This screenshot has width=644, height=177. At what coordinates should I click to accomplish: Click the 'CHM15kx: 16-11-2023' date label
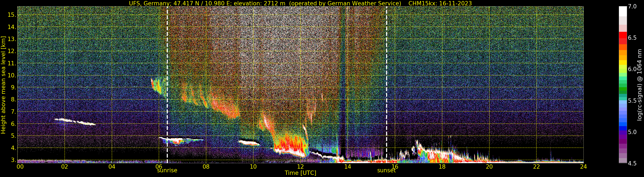tap(440, 3)
